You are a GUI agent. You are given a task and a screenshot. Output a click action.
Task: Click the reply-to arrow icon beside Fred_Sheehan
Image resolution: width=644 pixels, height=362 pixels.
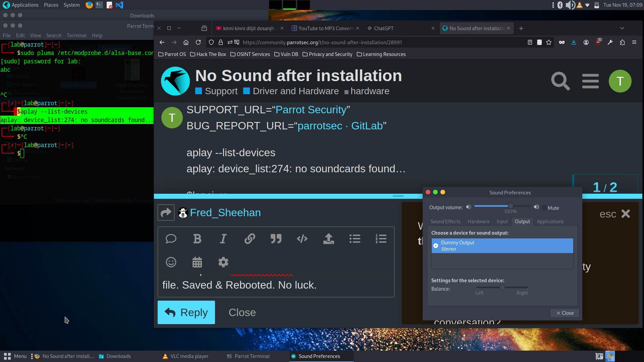click(x=166, y=213)
